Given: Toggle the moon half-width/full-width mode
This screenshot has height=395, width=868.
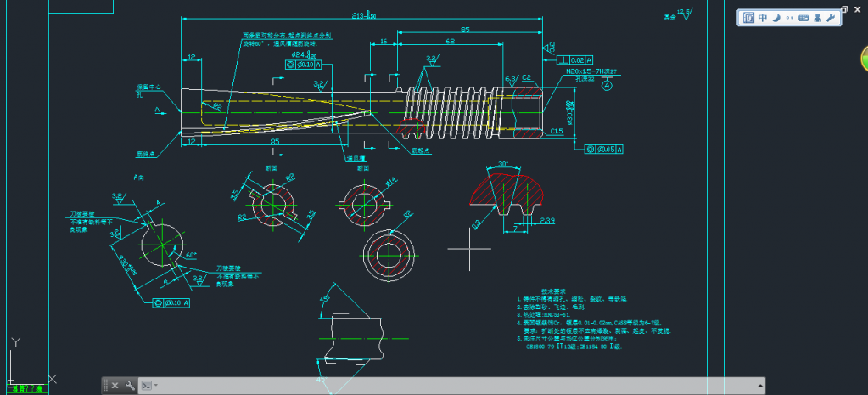Looking at the screenshot, I should pos(776,18).
